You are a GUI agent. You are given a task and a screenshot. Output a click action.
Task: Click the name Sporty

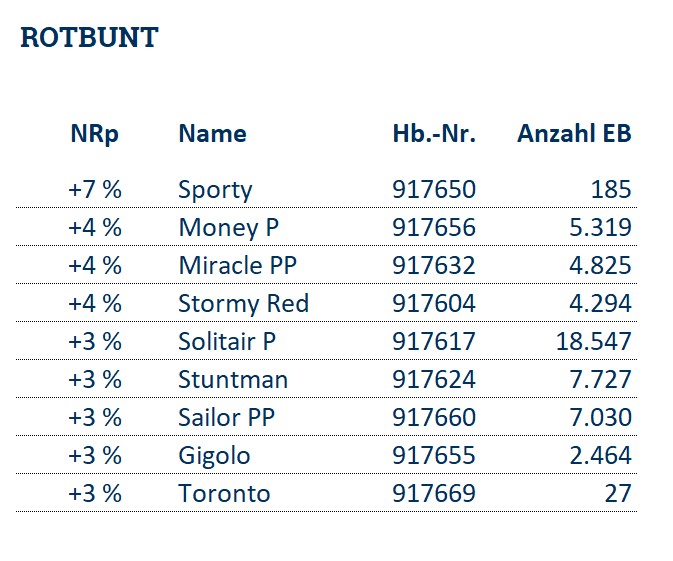tap(215, 190)
